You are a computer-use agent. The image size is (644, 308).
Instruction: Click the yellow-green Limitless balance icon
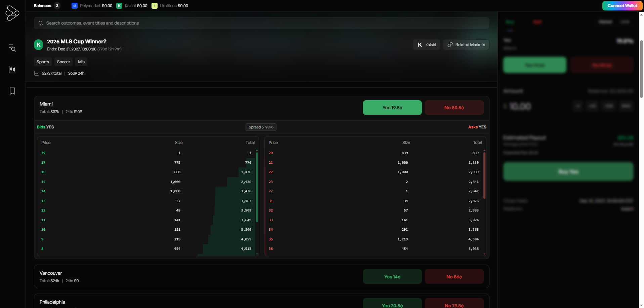pyautogui.click(x=155, y=6)
